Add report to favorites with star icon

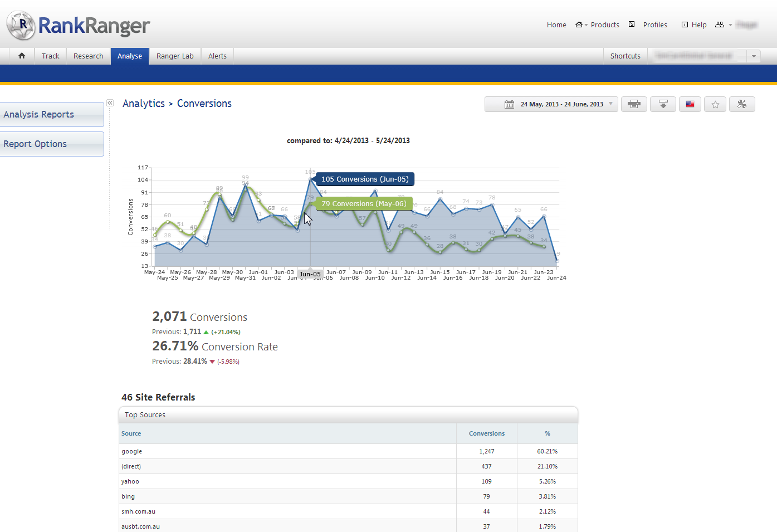pyautogui.click(x=715, y=104)
